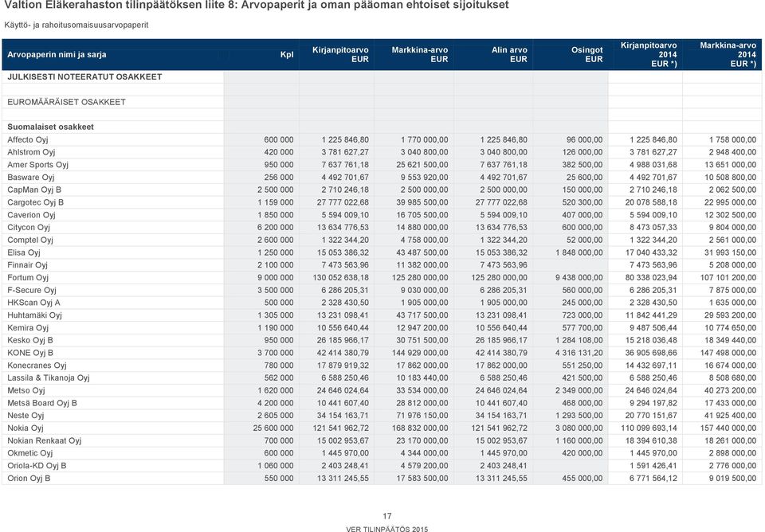Click the 'Comptel Oyj' row name
This screenshot has width=765, height=532.
tap(29, 240)
